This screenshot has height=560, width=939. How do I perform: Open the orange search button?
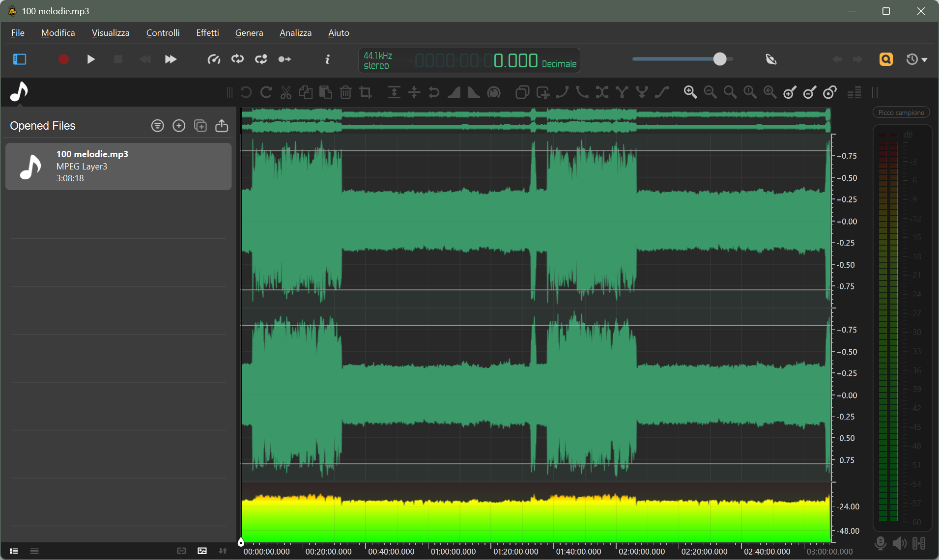tap(886, 59)
